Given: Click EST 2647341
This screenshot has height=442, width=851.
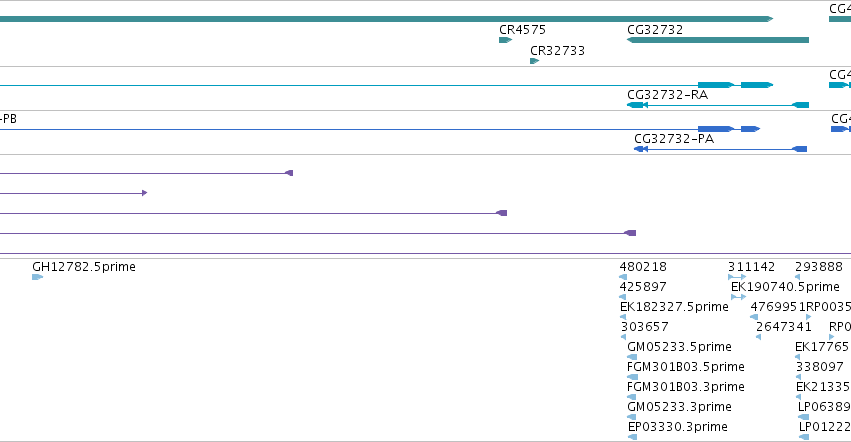Looking at the screenshot, I should tap(784, 326).
